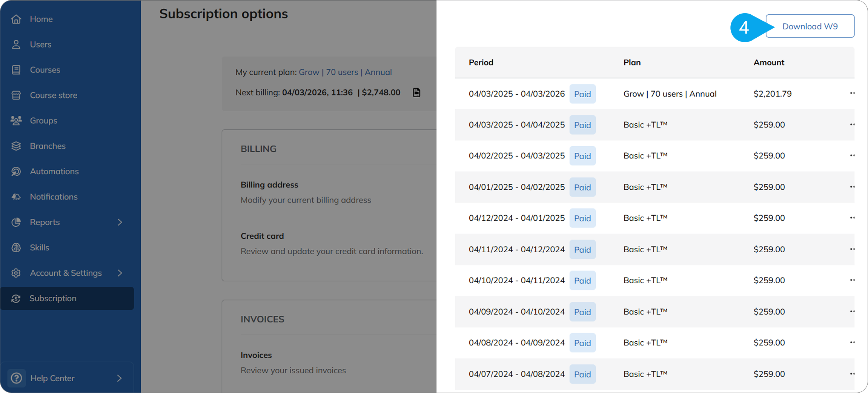Click the Reports pie chart icon

[16, 222]
